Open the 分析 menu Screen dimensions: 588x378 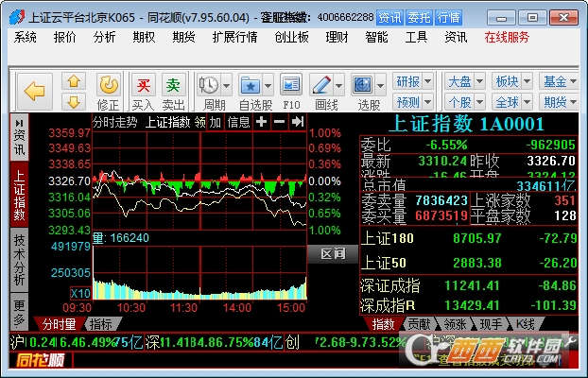click(104, 37)
